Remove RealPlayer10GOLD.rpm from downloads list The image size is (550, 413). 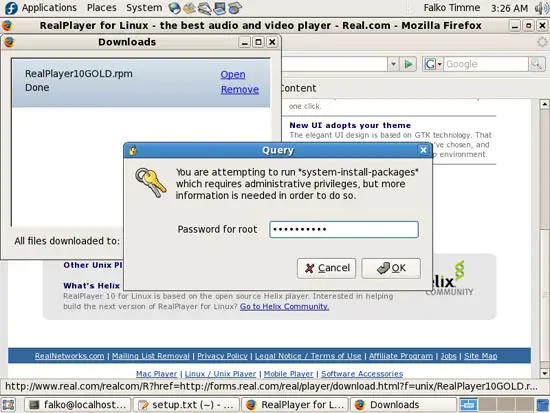coord(240,89)
